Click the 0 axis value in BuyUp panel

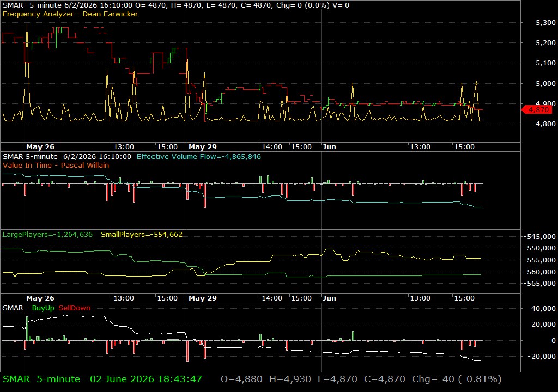[554, 340]
